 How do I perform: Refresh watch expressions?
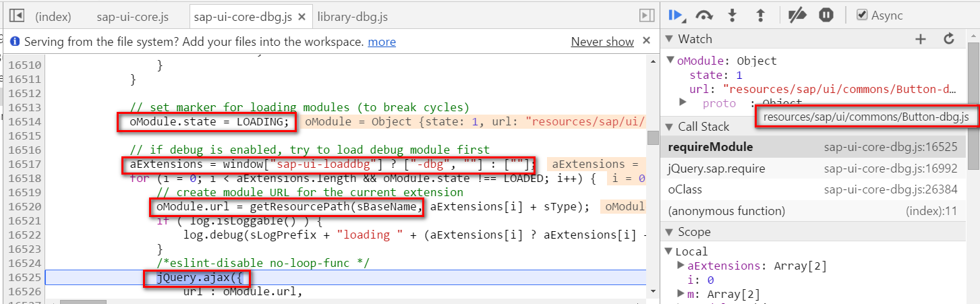pyautogui.click(x=949, y=39)
